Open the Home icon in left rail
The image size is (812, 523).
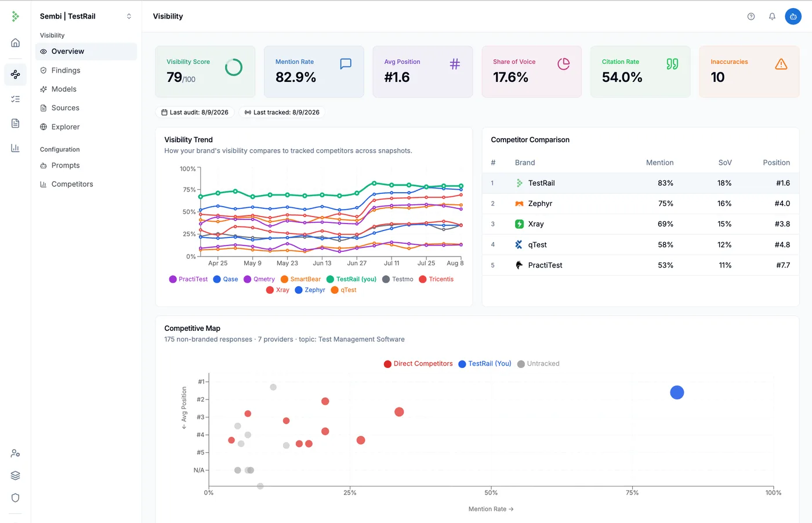(15, 42)
